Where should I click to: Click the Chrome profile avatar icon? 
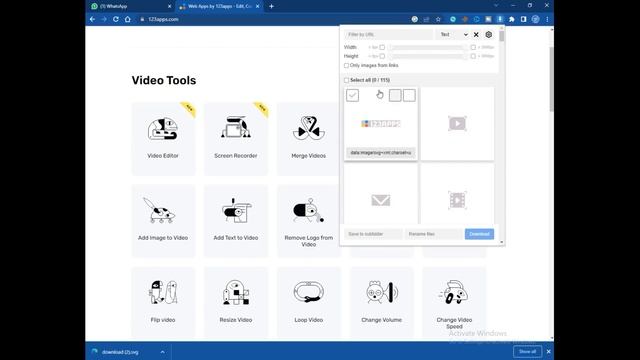pos(536,19)
